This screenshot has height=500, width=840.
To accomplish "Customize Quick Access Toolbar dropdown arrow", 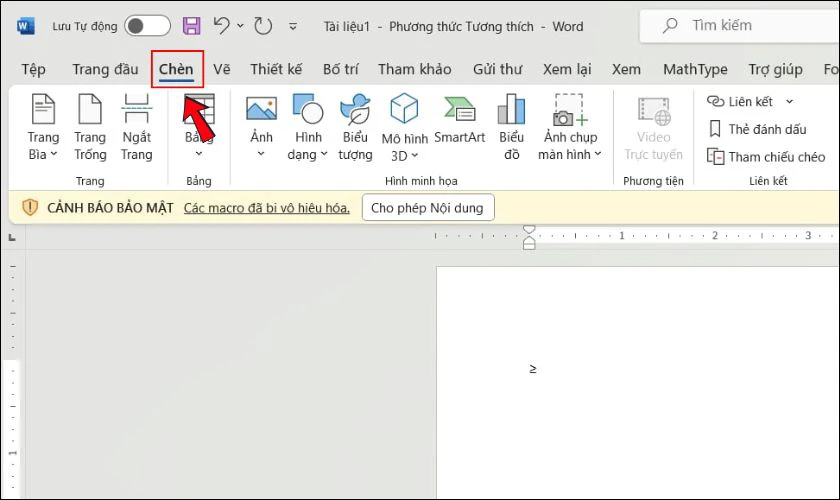I will (x=292, y=26).
